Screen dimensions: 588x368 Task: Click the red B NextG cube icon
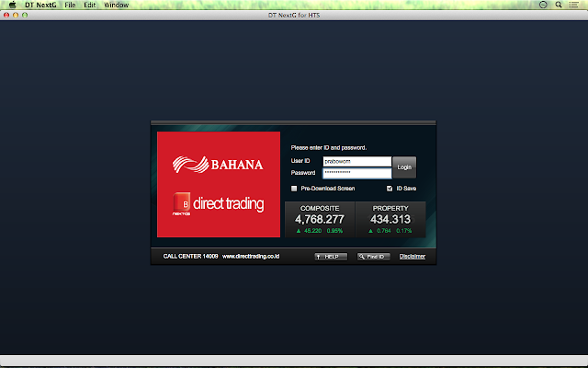pyautogui.click(x=182, y=202)
